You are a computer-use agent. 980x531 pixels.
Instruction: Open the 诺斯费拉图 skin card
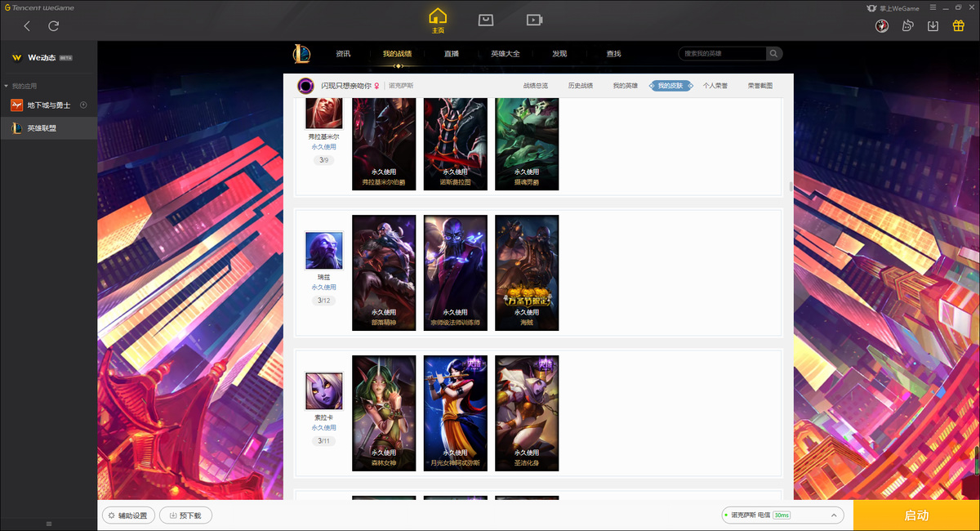point(456,144)
